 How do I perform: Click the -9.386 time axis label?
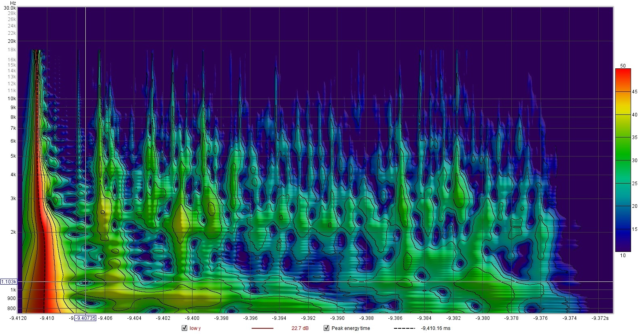396,318
